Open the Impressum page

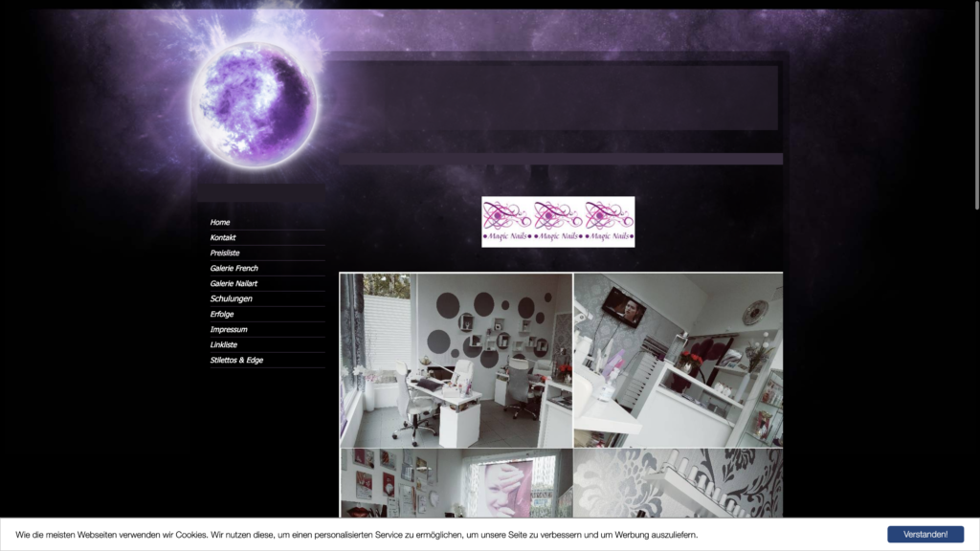[229, 330]
